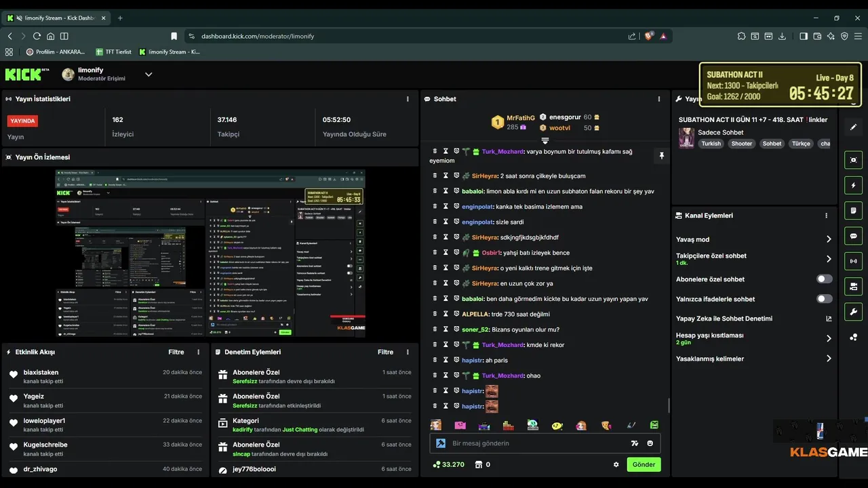Open a new browser tab
Viewport: 868px width, 488px height.
pos(120,18)
